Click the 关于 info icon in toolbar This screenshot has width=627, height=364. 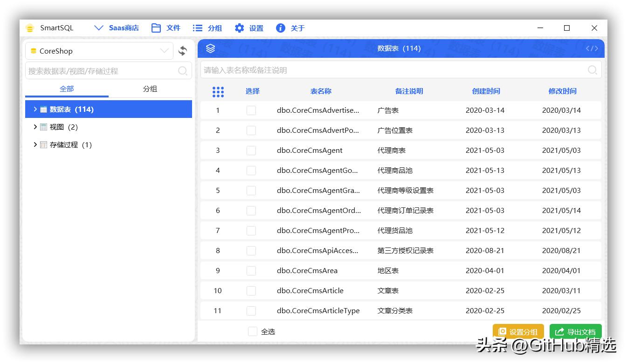(280, 28)
